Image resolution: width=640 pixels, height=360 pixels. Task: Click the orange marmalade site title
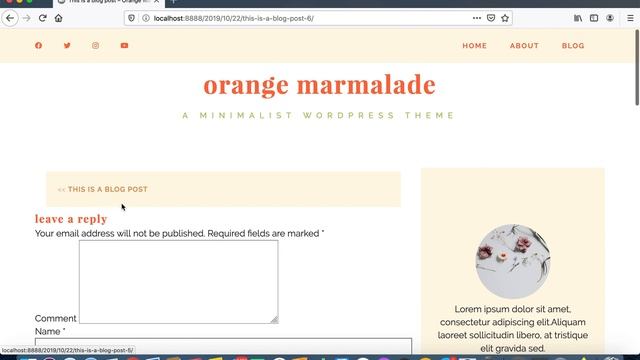(x=320, y=85)
